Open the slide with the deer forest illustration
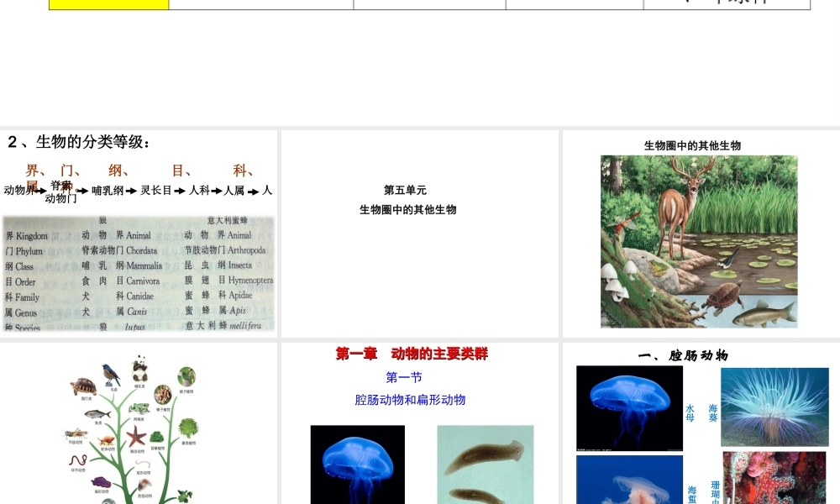This screenshot has width=840, height=504. [701, 234]
